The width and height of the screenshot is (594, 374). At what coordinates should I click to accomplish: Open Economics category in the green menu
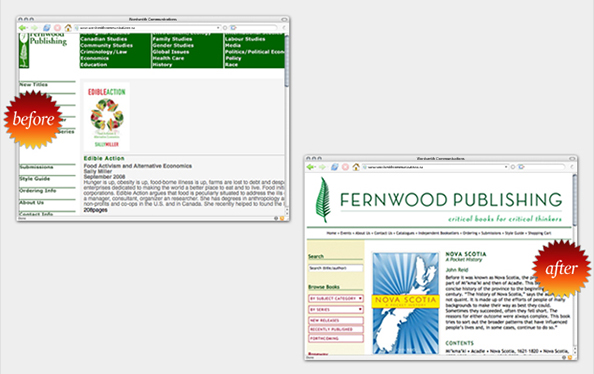pyautogui.click(x=95, y=58)
